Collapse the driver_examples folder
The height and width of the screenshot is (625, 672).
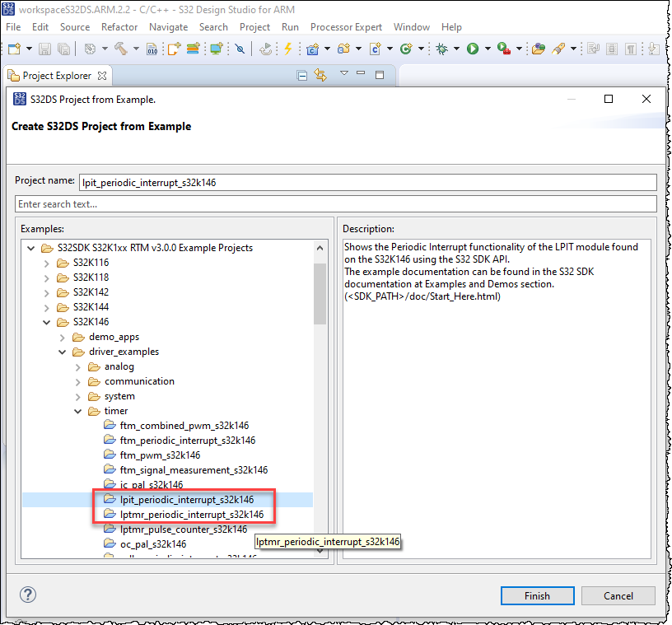pyautogui.click(x=63, y=352)
